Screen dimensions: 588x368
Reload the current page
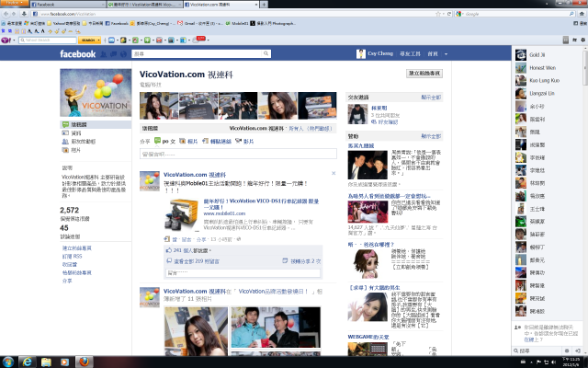tap(449, 14)
